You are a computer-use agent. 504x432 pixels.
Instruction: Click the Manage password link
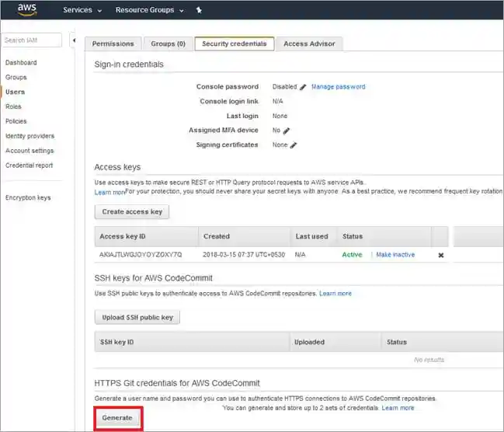[338, 87]
